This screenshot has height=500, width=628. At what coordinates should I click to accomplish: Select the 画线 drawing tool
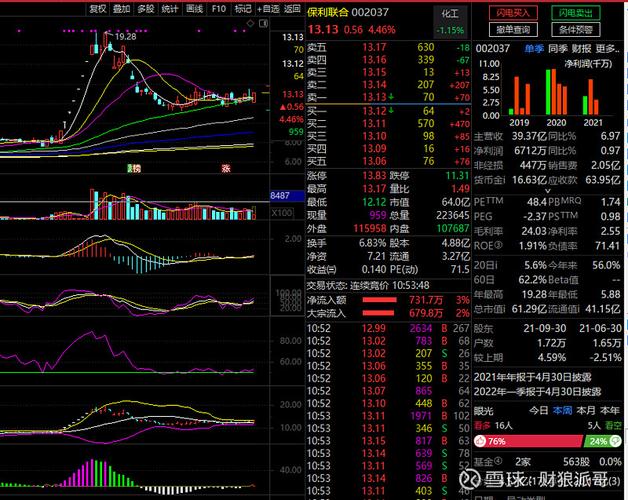[x=195, y=9]
